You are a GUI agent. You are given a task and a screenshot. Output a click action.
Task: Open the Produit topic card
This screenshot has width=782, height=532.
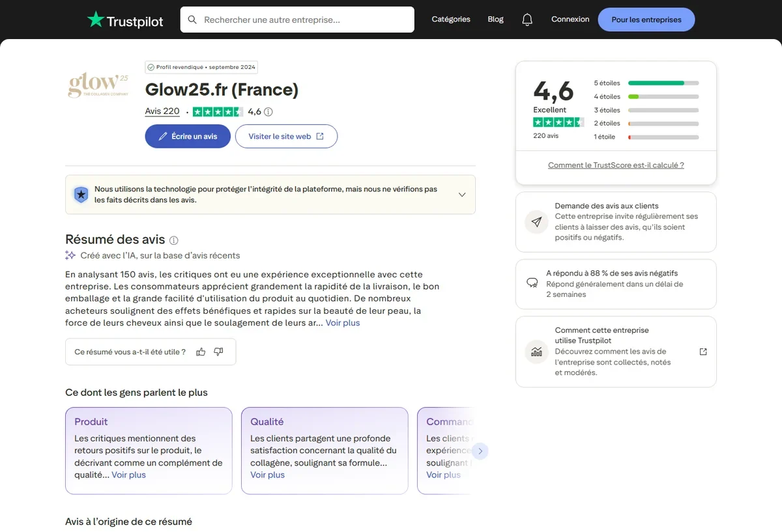tap(149, 451)
